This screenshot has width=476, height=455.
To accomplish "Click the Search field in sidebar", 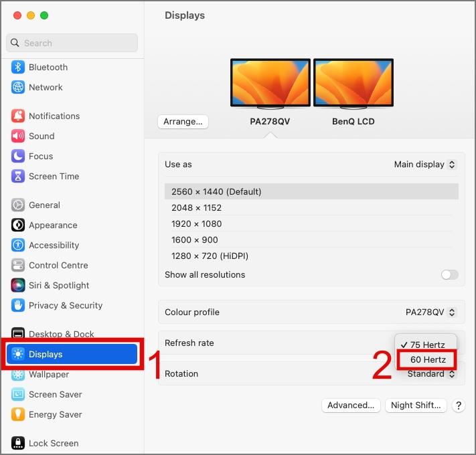I will click(x=72, y=43).
